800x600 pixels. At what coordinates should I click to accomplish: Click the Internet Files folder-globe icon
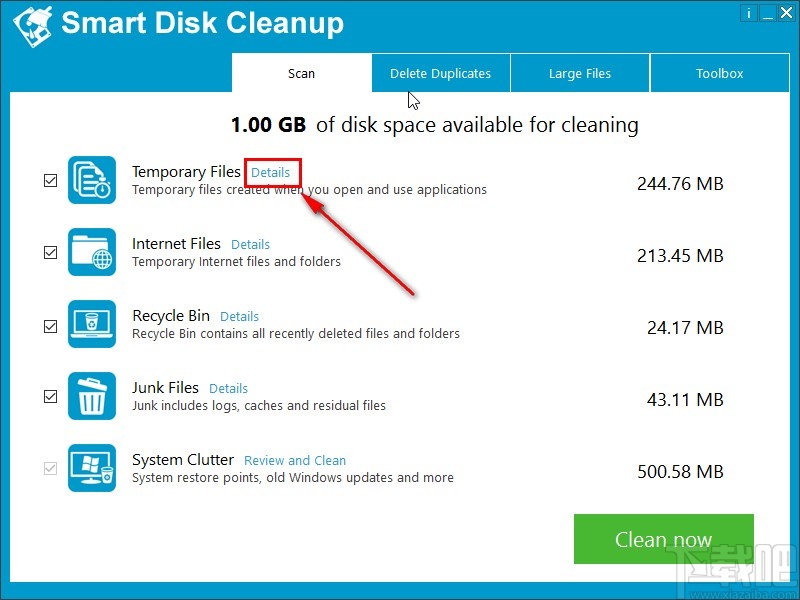92,252
